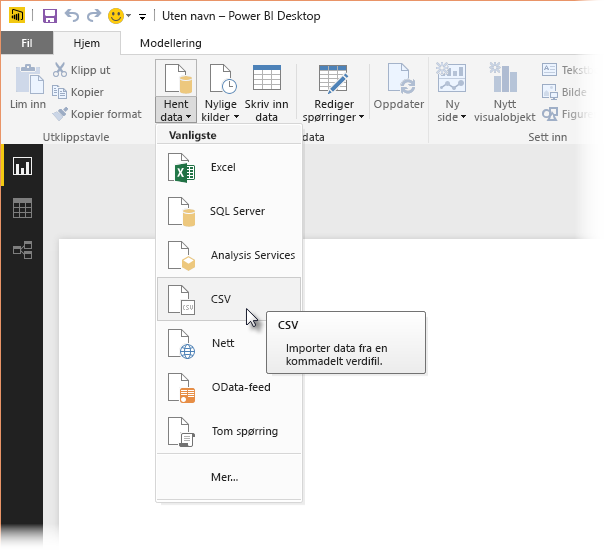The width and height of the screenshot is (605, 551).
Task: Expand the quick access toolbar customization arrow
Action: 142,17
